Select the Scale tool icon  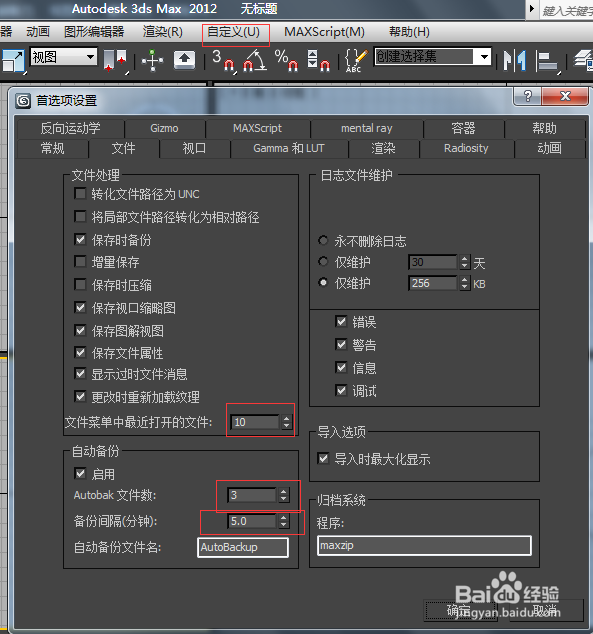point(13,61)
